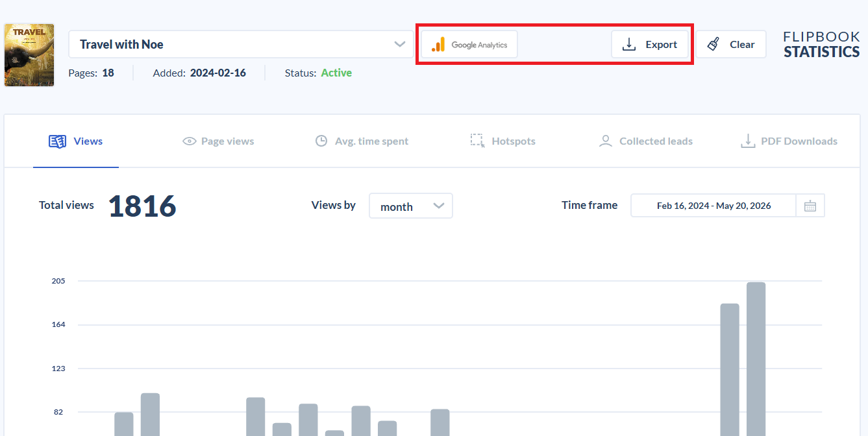Open the Travel with Noe flipbook dropdown
868x436 pixels.
[242, 45]
